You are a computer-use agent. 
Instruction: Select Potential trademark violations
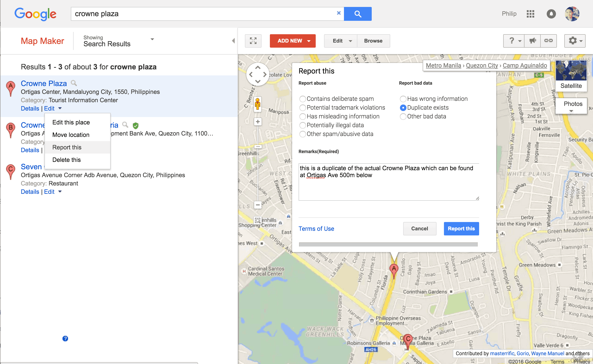pos(303,108)
